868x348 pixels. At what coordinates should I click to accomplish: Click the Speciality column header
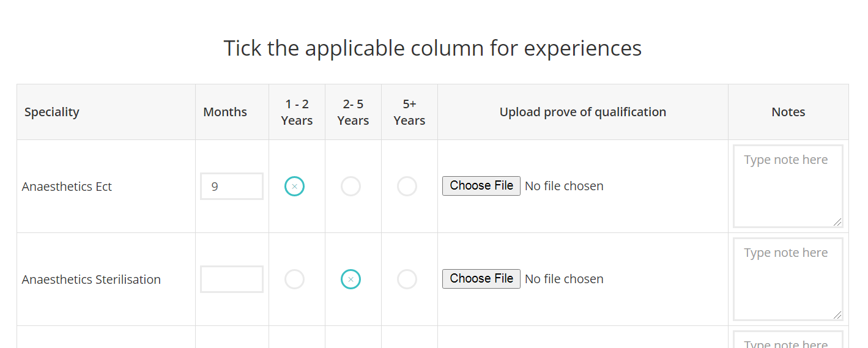point(52,112)
